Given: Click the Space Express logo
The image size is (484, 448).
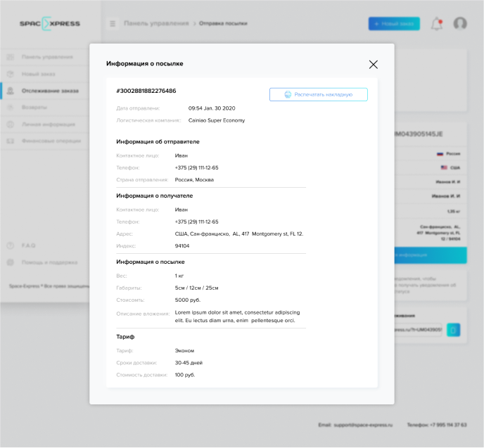Looking at the screenshot, I should click(x=50, y=24).
